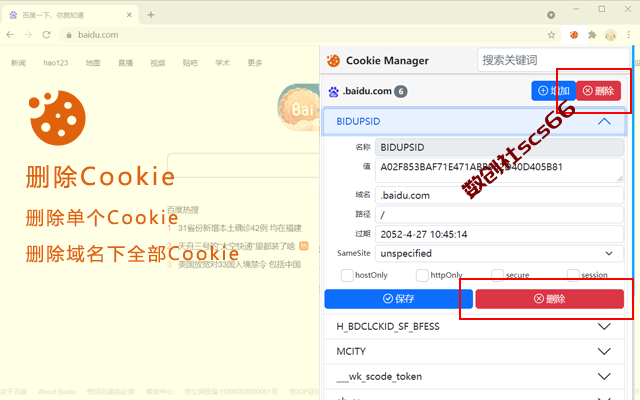
Task: Toggle the session checkbox
Action: coord(573,276)
